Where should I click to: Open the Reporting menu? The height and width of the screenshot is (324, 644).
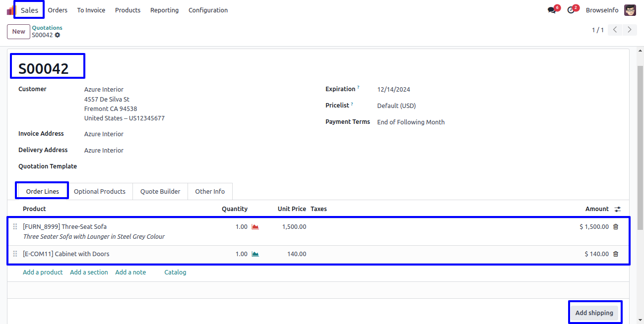click(x=164, y=10)
